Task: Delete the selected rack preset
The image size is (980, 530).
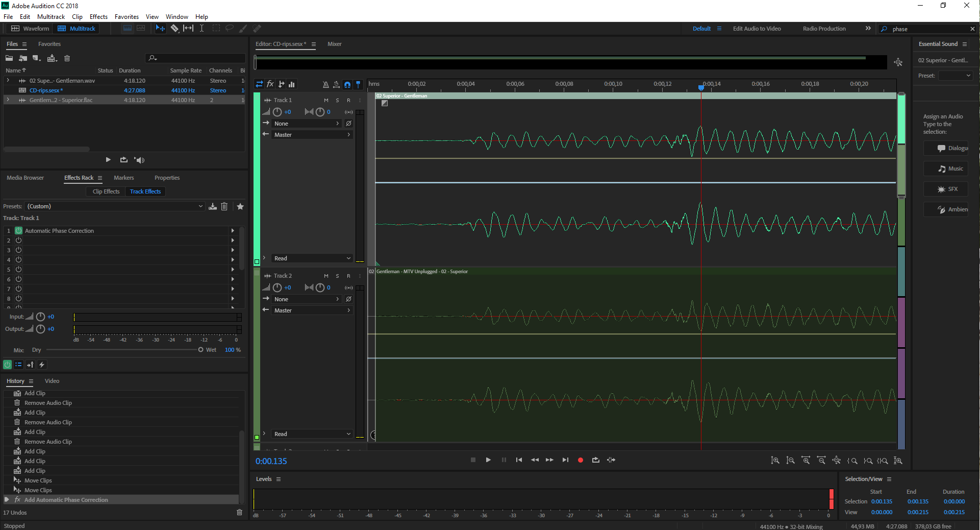Action: (224, 206)
